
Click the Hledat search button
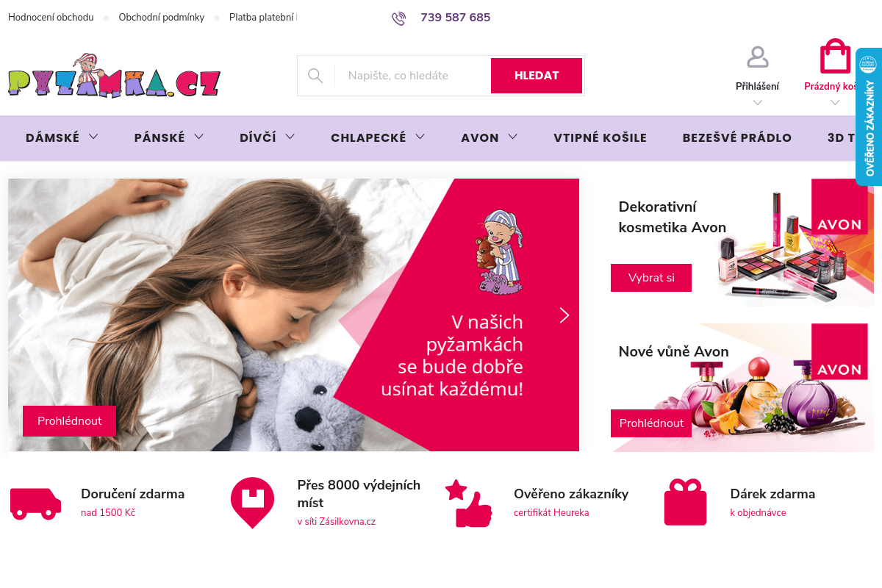pyautogui.click(x=537, y=76)
